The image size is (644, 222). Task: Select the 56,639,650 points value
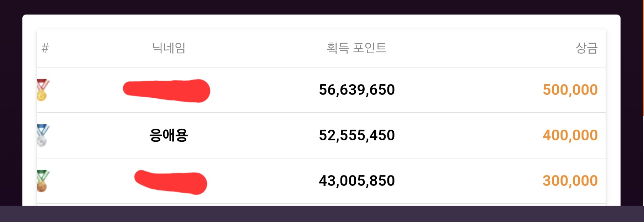[x=357, y=90]
